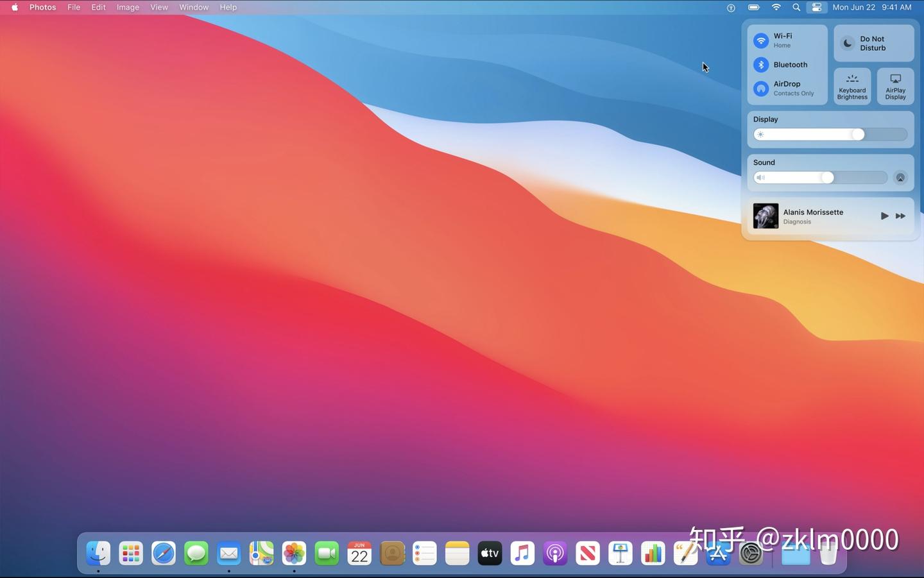Play the Alanis Morissette track
924x578 pixels.
point(884,216)
